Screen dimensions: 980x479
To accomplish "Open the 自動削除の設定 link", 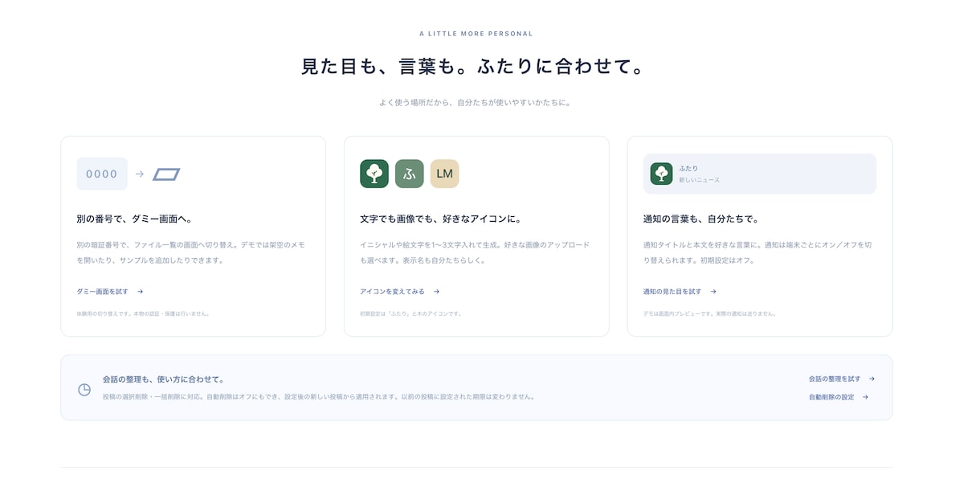I will pos(839,397).
